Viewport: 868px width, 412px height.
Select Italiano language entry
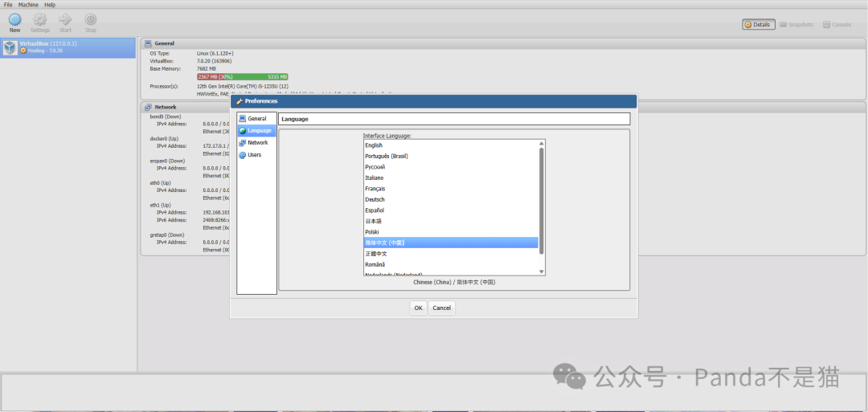451,177
